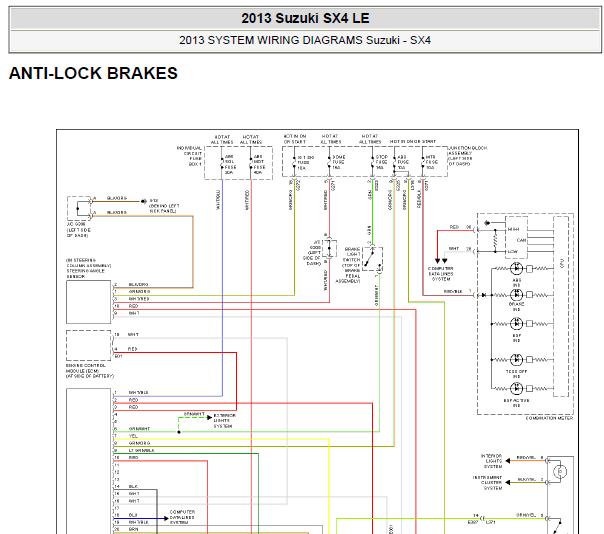Select the GRN/WHT label at pin 6
Screen dimensions: 604x534
coord(139,428)
